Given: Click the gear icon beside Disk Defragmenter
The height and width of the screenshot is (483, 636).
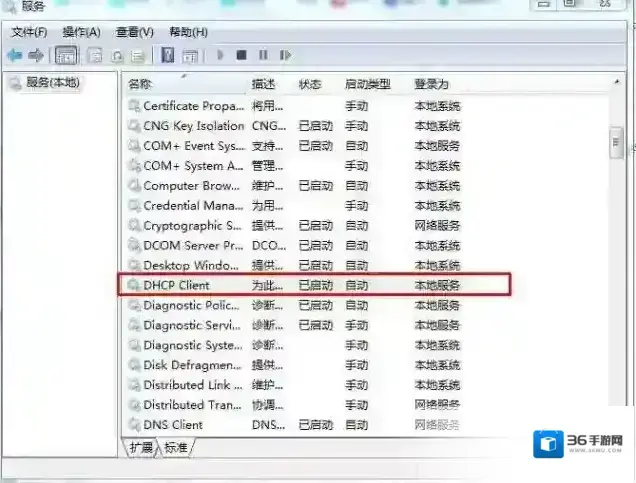Looking at the screenshot, I should pyautogui.click(x=134, y=365).
